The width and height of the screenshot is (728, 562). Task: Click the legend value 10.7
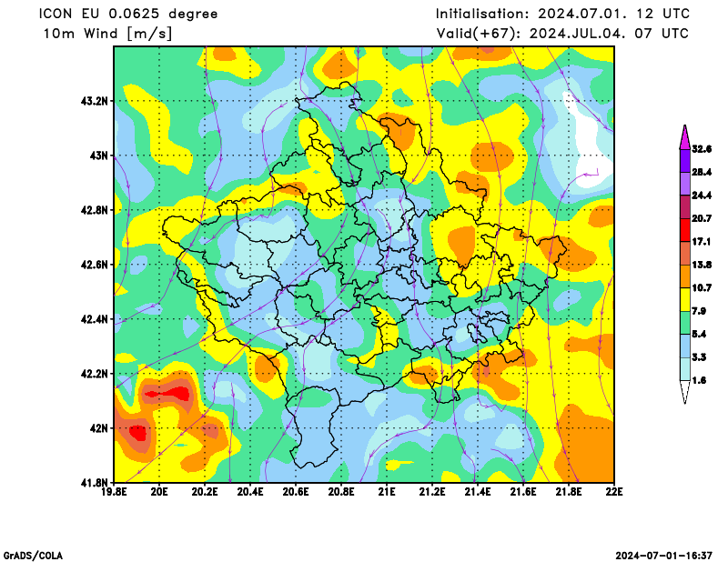point(702,288)
